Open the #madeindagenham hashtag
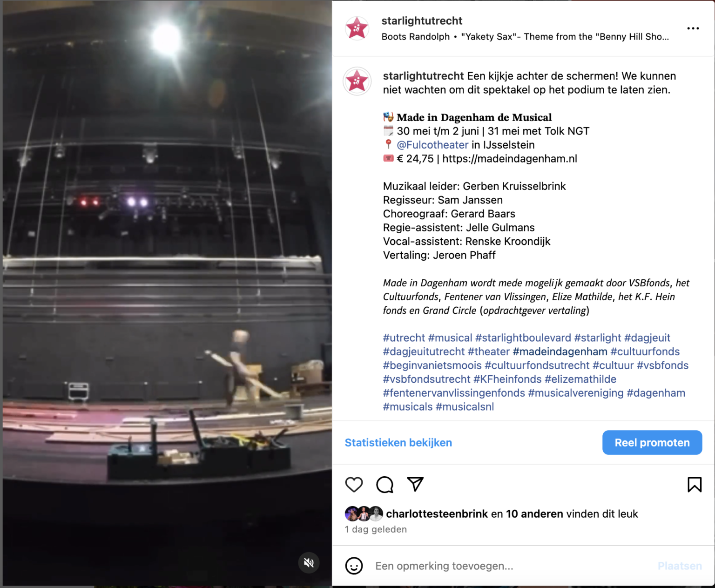 point(560,351)
